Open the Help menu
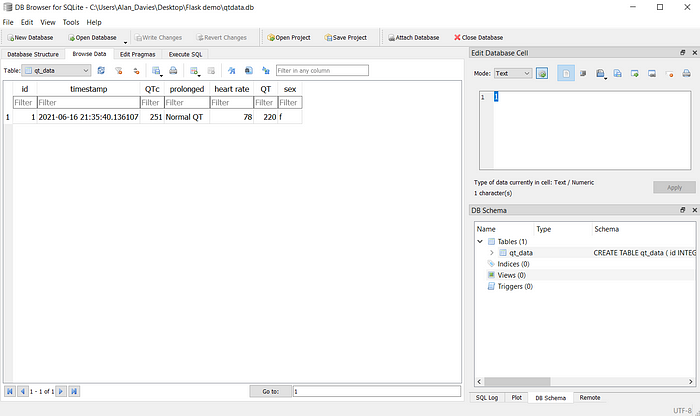This screenshot has width=700, height=416. (x=94, y=22)
